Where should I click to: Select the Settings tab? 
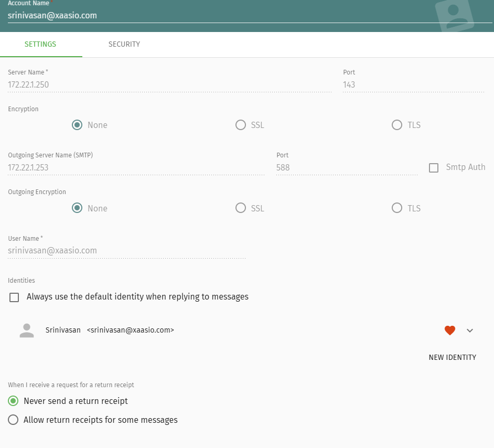(x=40, y=44)
